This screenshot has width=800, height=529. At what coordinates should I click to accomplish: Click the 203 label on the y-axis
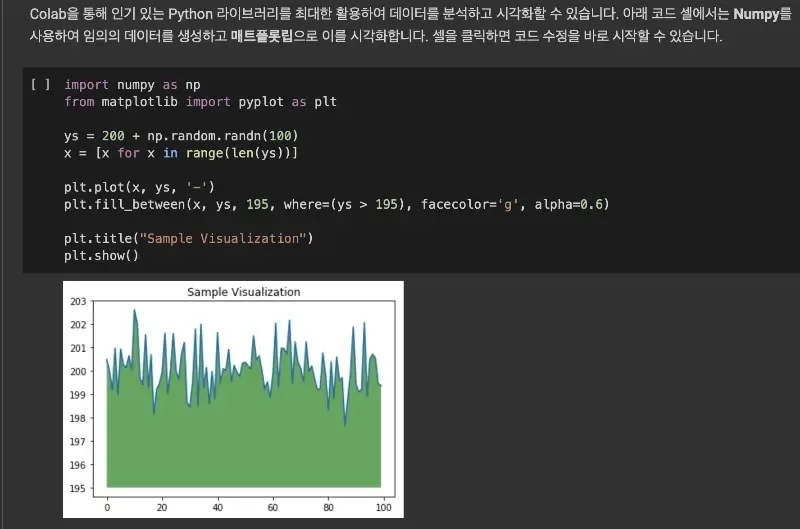[78, 301]
